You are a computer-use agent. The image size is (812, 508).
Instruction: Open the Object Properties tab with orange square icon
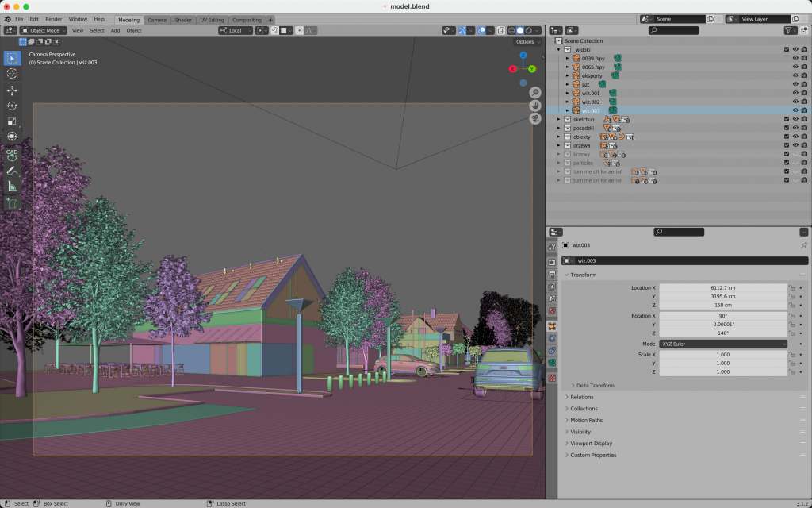tap(553, 325)
